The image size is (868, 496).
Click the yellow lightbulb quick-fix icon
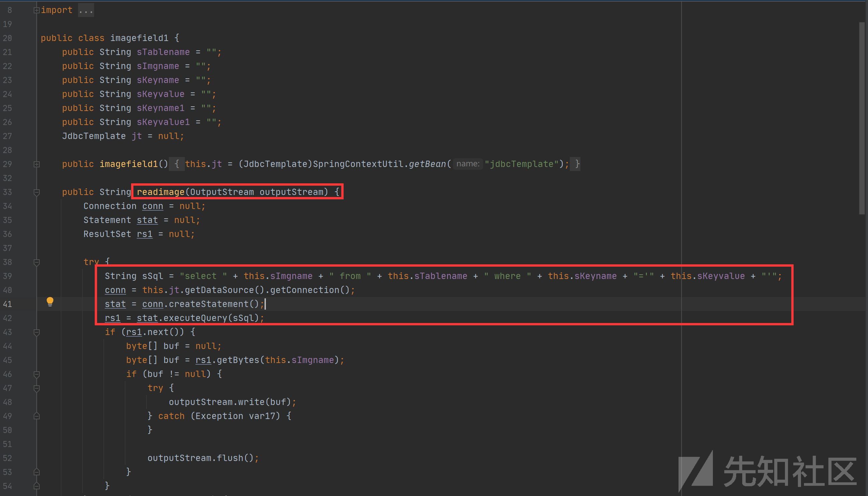50,302
